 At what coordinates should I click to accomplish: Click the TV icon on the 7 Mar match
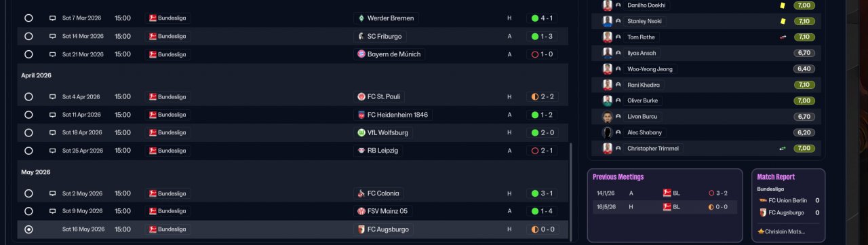pos(52,18)
